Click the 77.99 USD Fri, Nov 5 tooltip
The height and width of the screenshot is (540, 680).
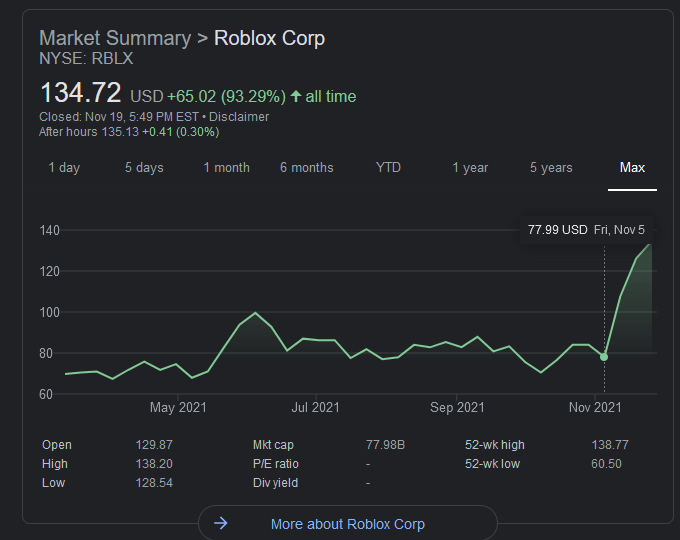(x=586, y=229)
